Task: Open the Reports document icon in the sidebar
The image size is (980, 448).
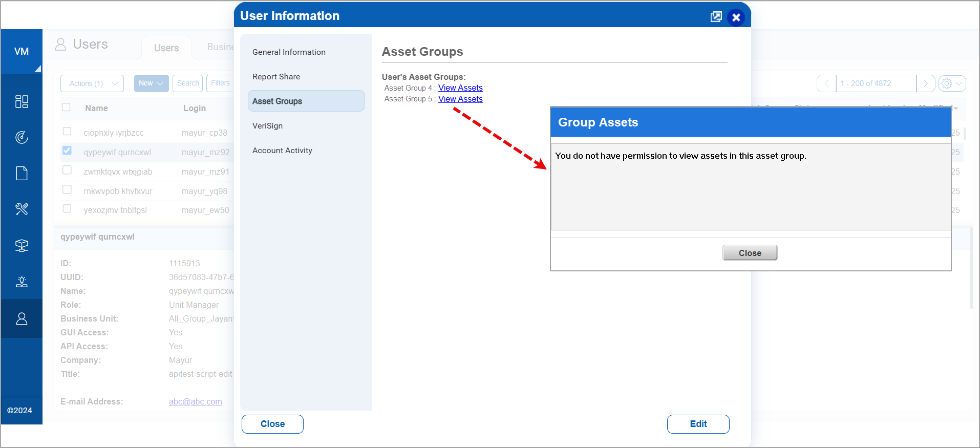Action: tap(22, 173)
